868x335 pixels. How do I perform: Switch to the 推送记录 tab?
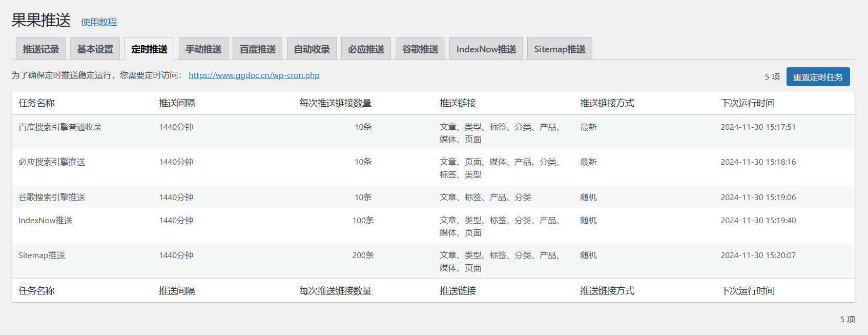(x=40, y=49)
